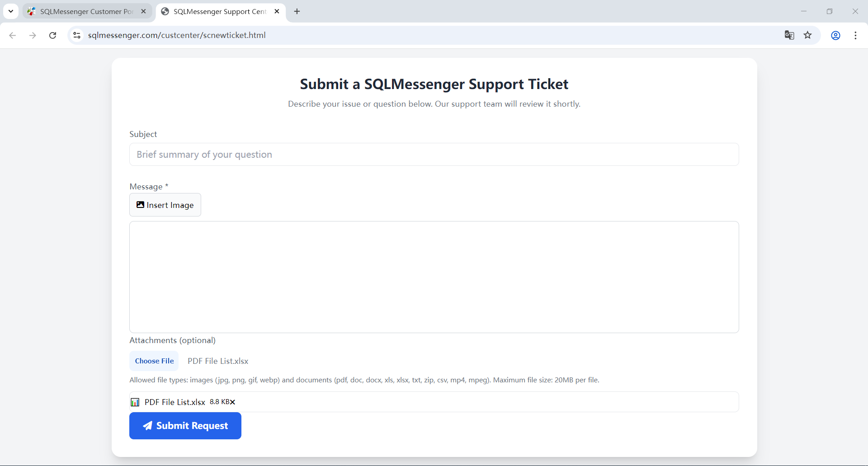
Task: Remove the PDF File List.xlsx attachment
Action: 233,402
